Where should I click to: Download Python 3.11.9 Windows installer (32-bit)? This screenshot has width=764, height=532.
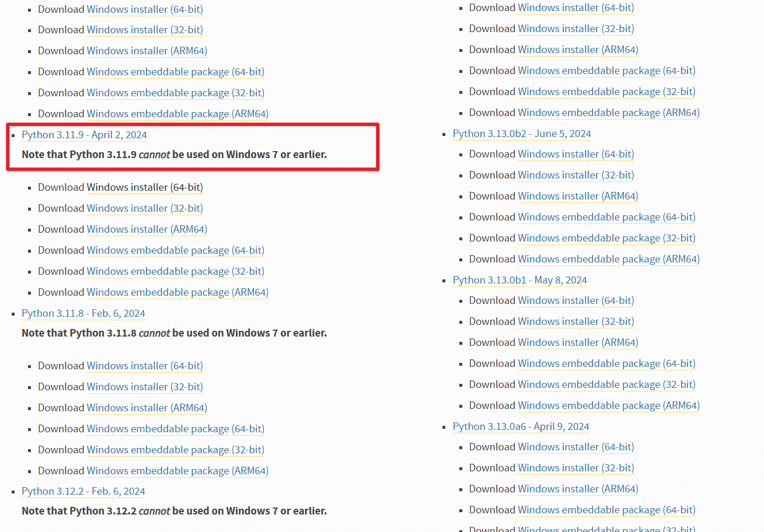tap(145, 208)
